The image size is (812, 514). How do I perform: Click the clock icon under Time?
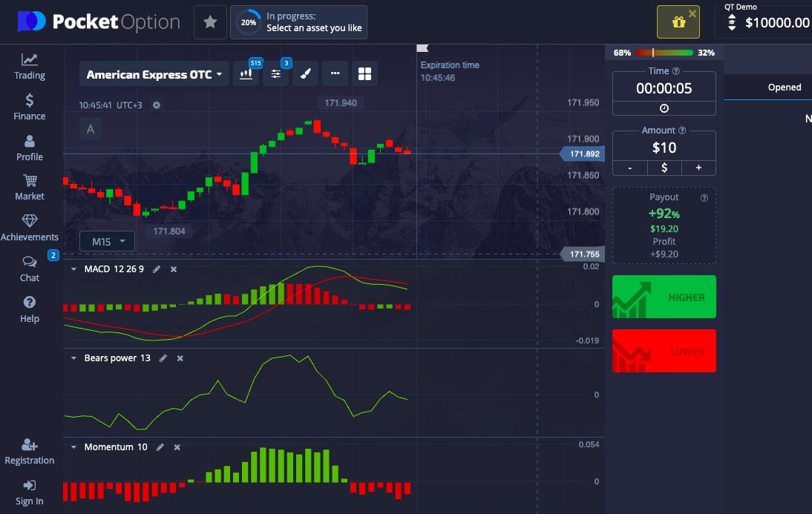(664, 108)
